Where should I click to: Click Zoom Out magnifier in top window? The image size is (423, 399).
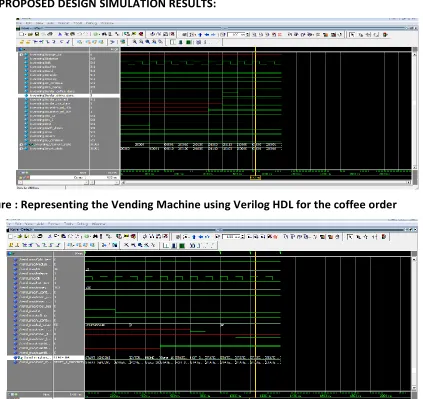click(x=141, y=42)
